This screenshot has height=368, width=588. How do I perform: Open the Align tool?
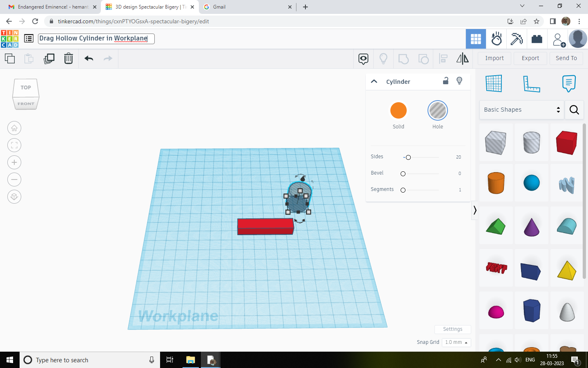(x=443, y=58)
